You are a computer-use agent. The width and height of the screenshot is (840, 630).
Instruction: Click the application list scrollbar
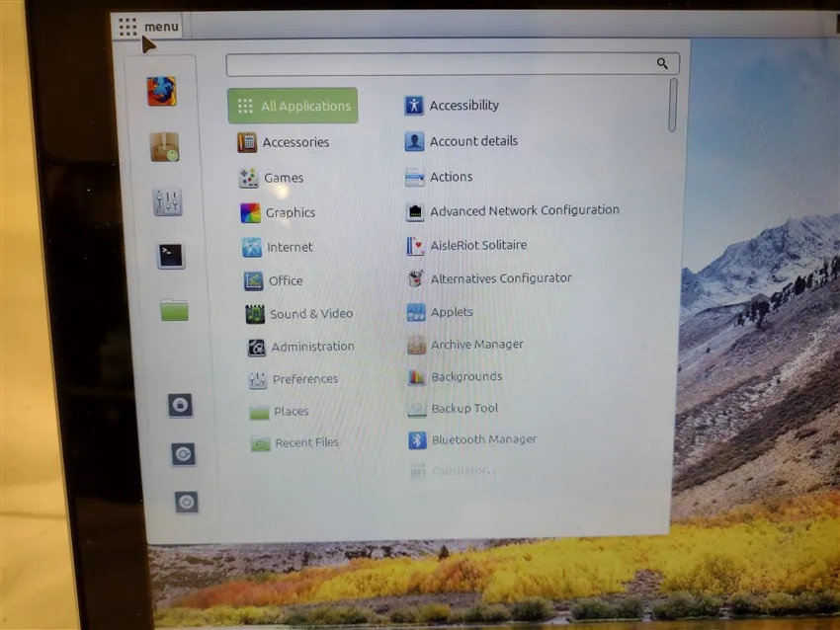coord(673,106)
